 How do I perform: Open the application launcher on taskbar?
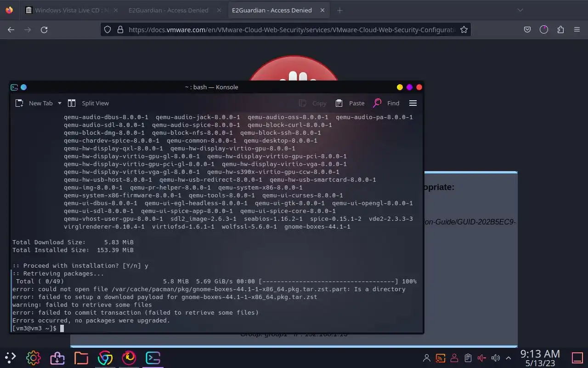pos(10,357)
